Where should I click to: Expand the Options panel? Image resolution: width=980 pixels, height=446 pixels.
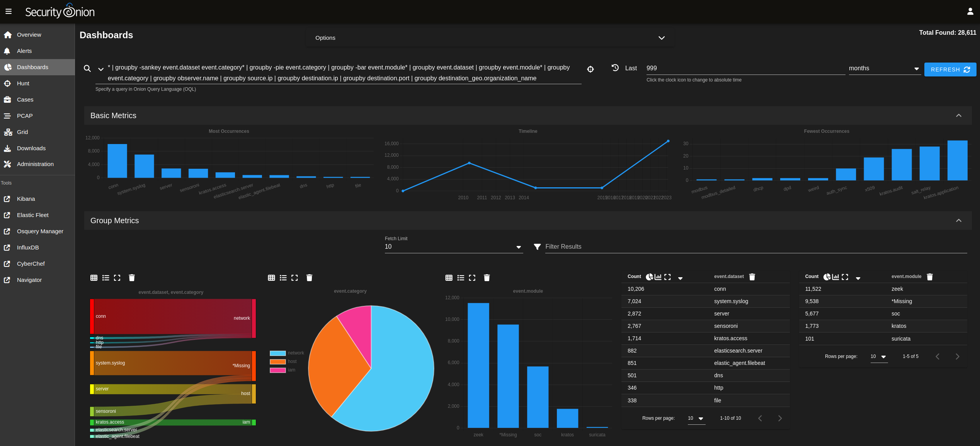point(662,37)
